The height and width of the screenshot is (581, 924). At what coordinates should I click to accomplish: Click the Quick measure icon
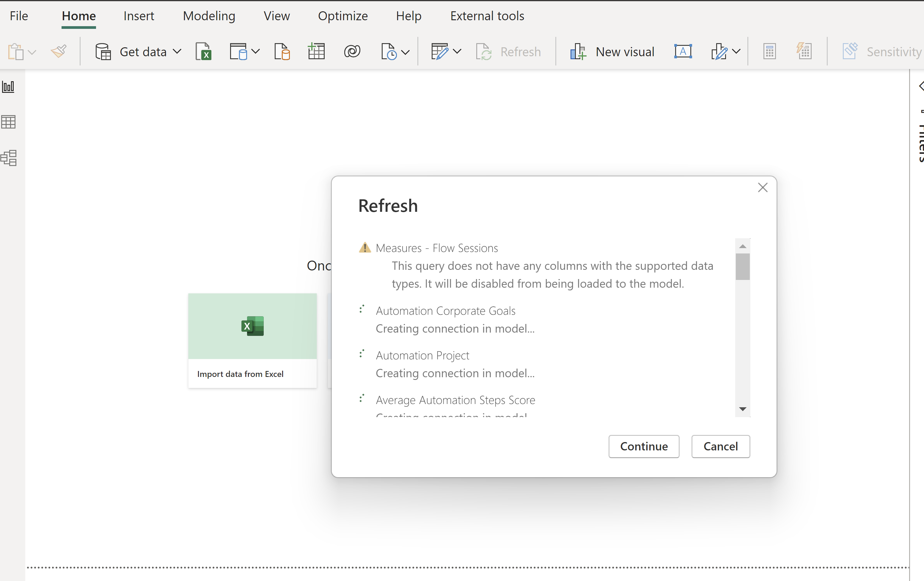coord(804,51)
